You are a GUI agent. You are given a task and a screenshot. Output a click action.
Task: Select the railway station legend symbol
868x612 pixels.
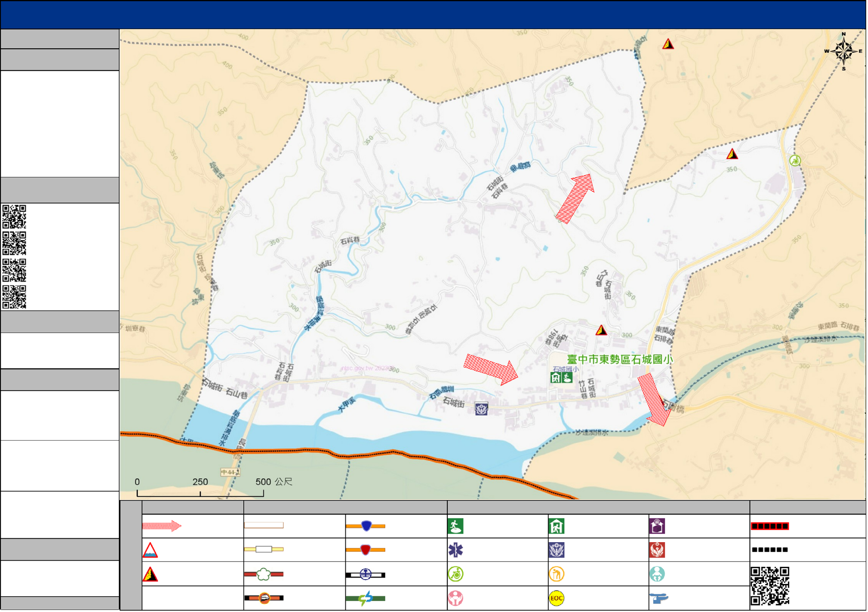tap(366, 575)
